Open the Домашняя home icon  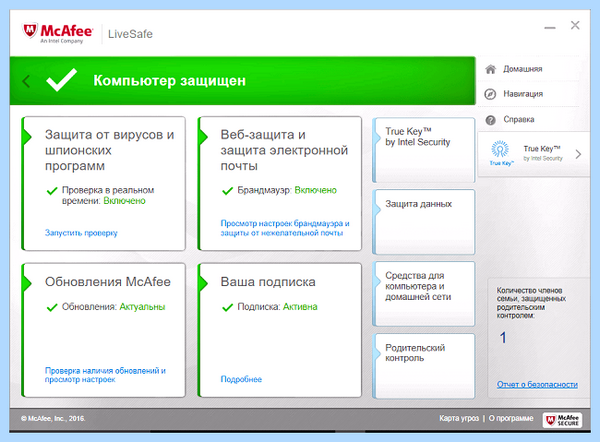coord(491,69)
